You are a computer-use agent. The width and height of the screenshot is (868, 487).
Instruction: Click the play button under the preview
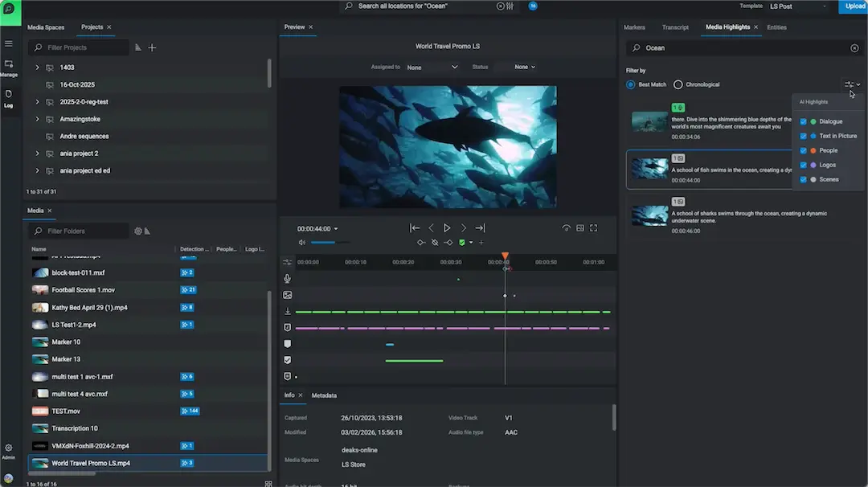point(447,228)
